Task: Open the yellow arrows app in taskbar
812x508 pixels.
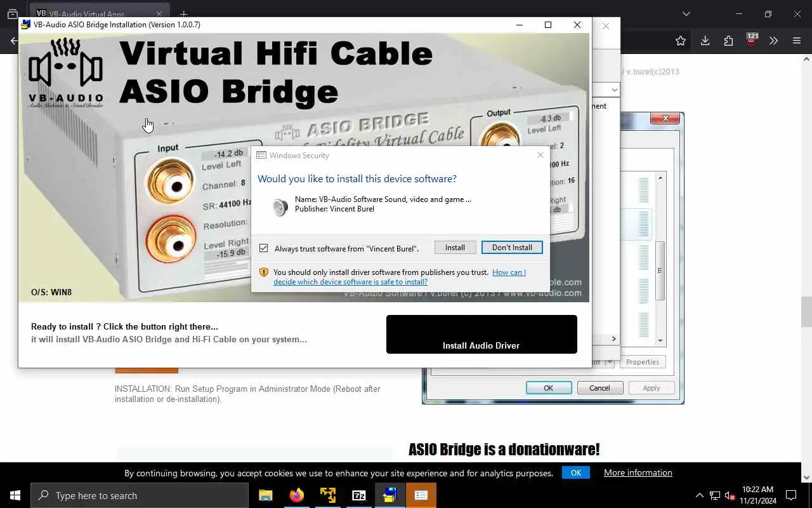Action: pyautogui.click(x=328, y=495)
